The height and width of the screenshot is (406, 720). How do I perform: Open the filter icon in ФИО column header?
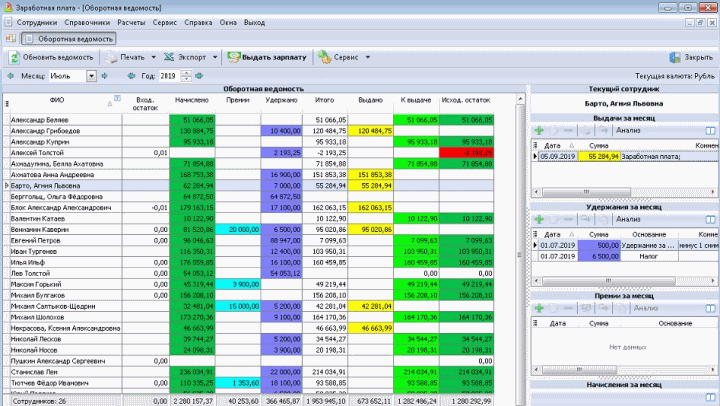(x=118, y=98)
